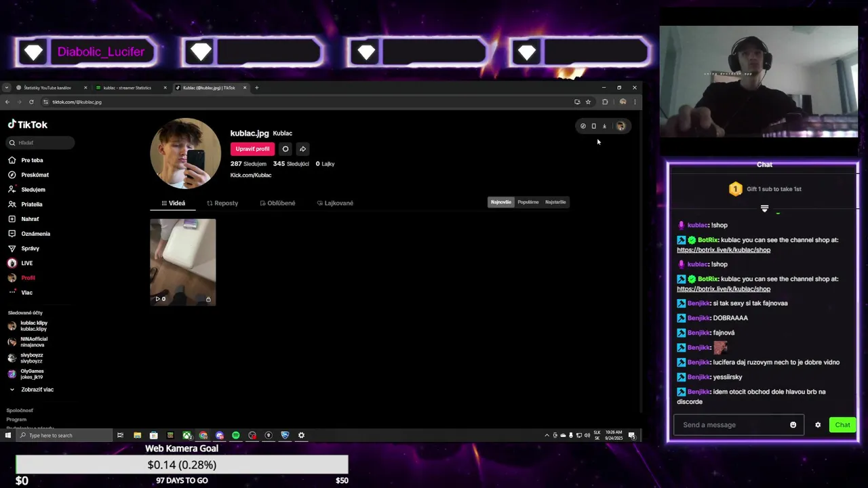Go back in the browser

coord(7,102)
